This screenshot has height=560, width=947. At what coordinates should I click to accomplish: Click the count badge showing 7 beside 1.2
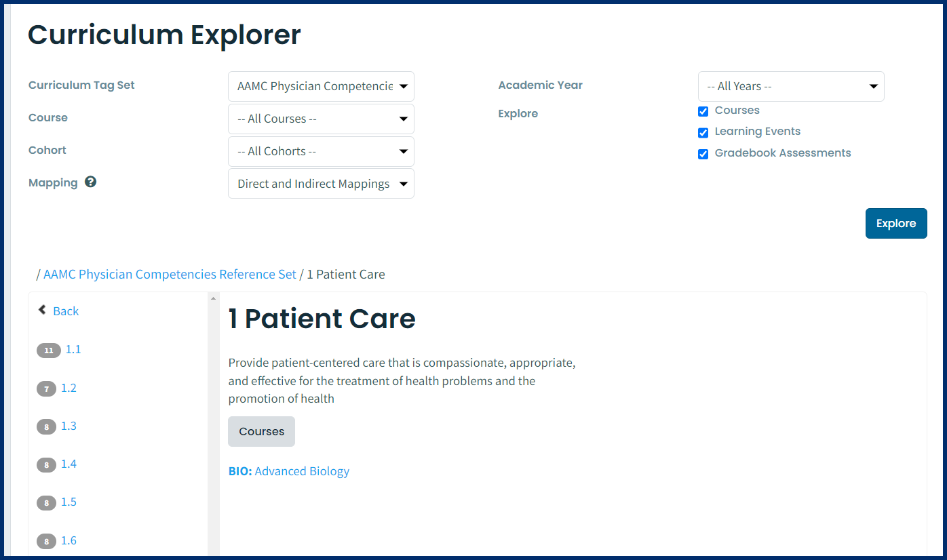[x=46, y=388]
